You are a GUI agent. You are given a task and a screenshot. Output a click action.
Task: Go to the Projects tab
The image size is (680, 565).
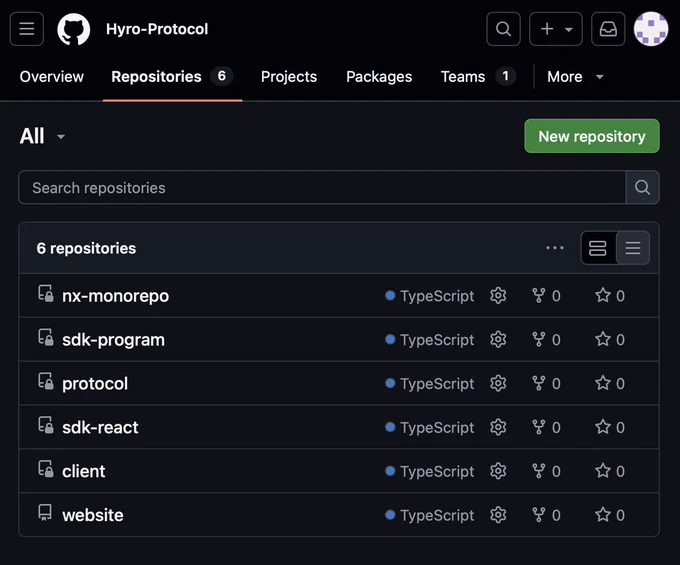(289, 77)
